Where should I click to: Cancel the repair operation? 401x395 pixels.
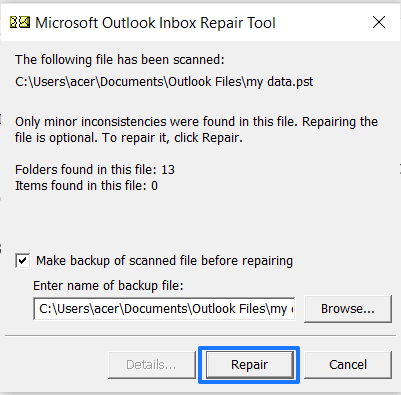click(348, 365)
